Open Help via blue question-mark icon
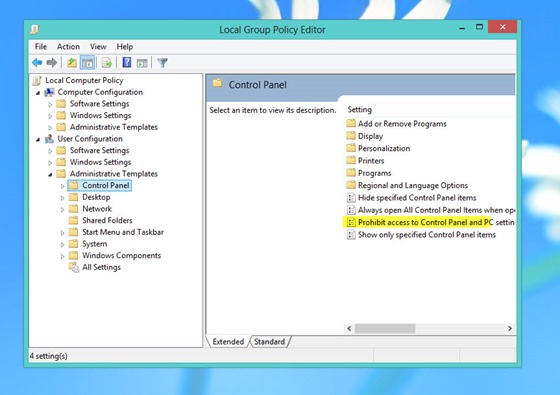 click(126, 62)
